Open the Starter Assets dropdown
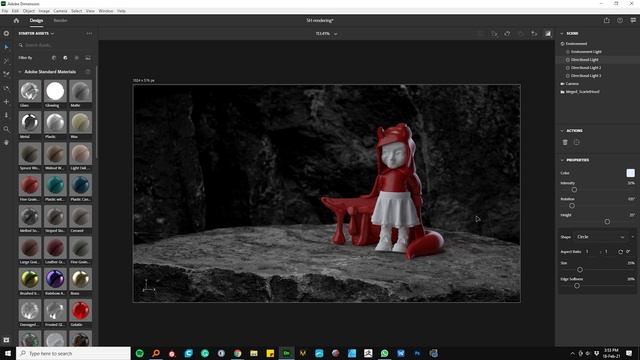The width and height of the screenshot is (640, 360). 36,33
